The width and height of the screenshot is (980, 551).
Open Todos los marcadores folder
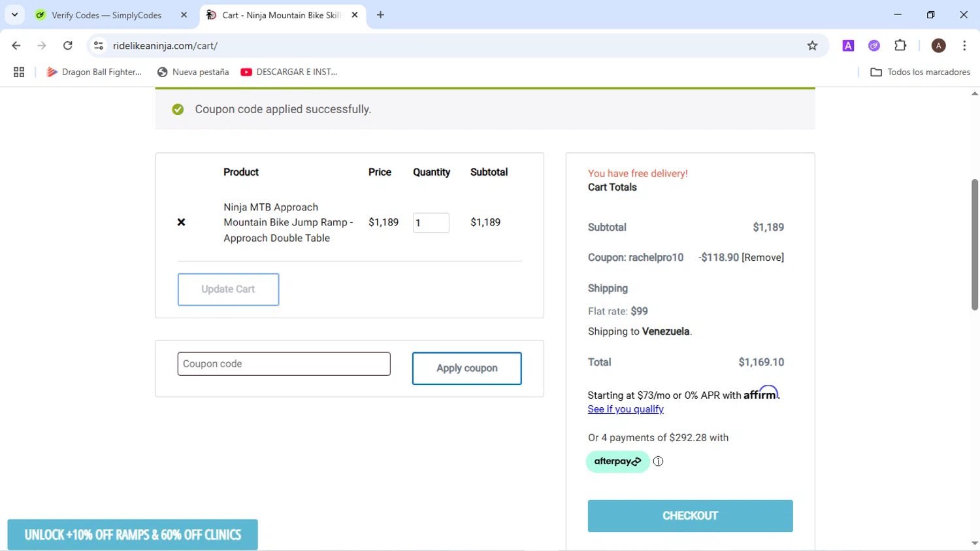click(x=921, y=72)
